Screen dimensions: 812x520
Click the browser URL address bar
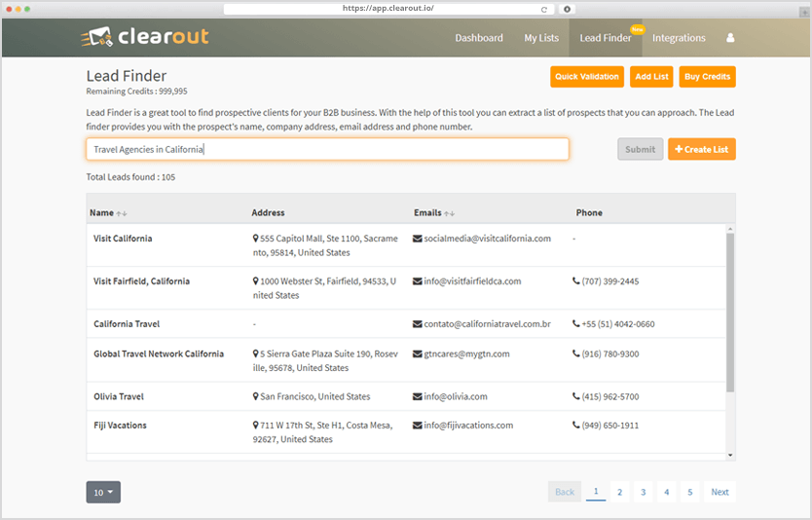[388, 9]
